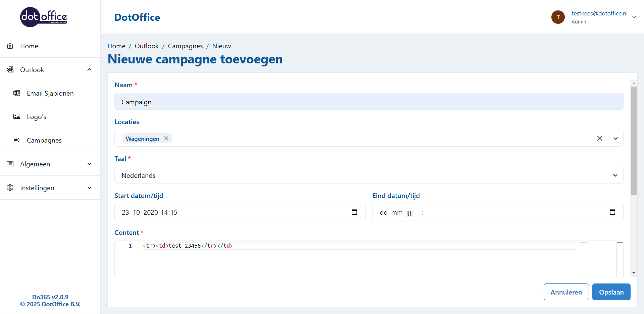
Task: Click the user avatar with letter T
Action: (x=558, y=17)
